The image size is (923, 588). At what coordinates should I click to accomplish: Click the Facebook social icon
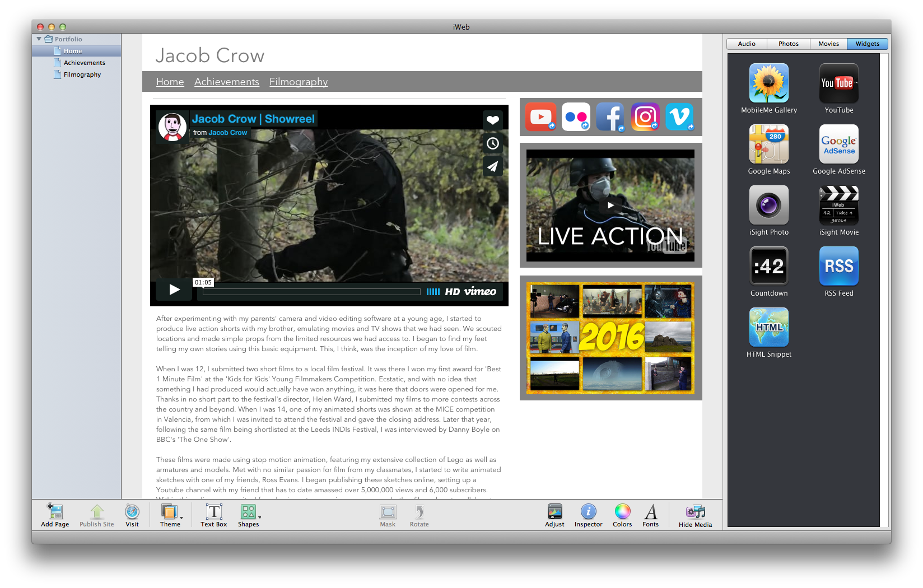coord(610,116)
